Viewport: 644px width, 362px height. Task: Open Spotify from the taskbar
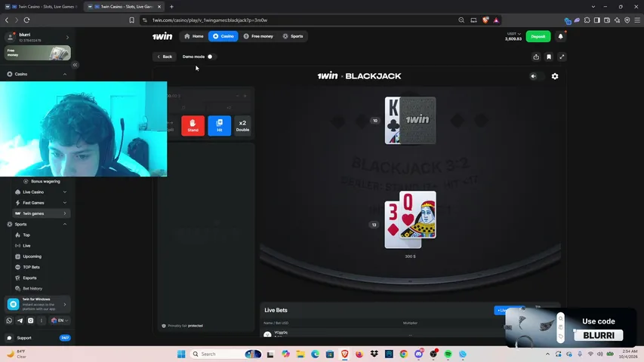pos(448,354)
